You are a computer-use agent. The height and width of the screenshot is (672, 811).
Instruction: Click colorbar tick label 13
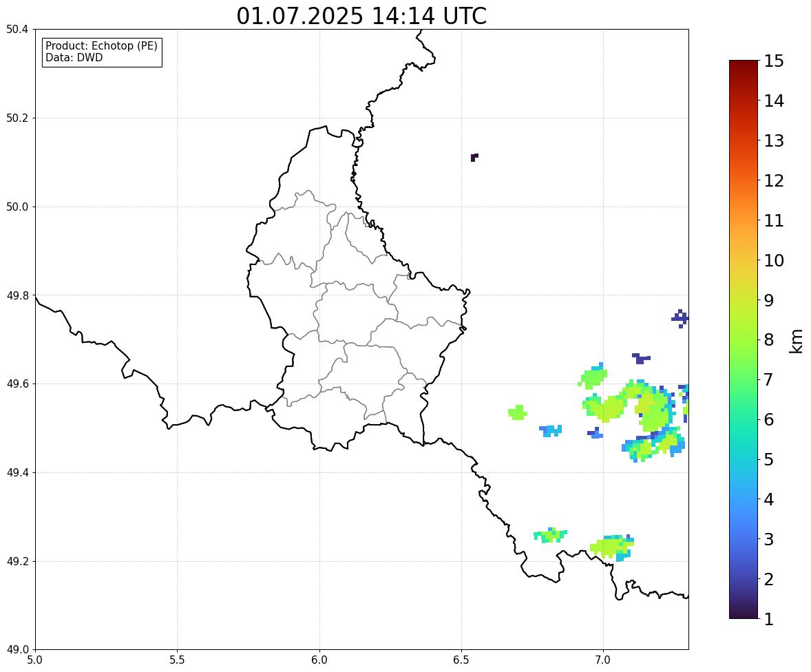(x=774, y=140)
